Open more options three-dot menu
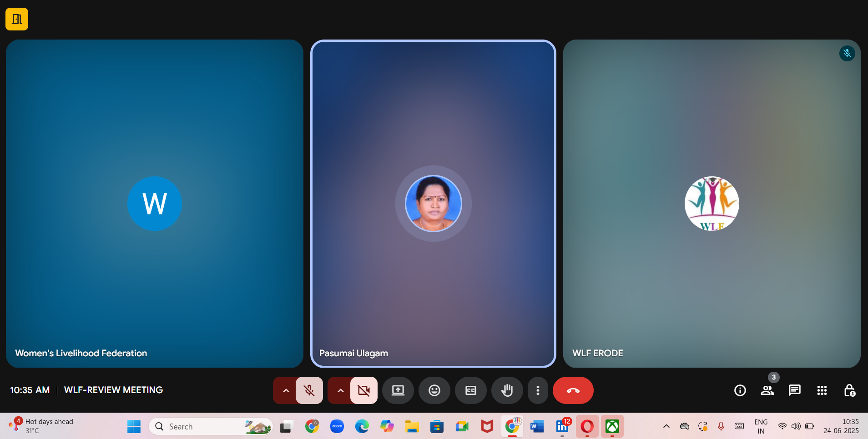 (538, 390)
